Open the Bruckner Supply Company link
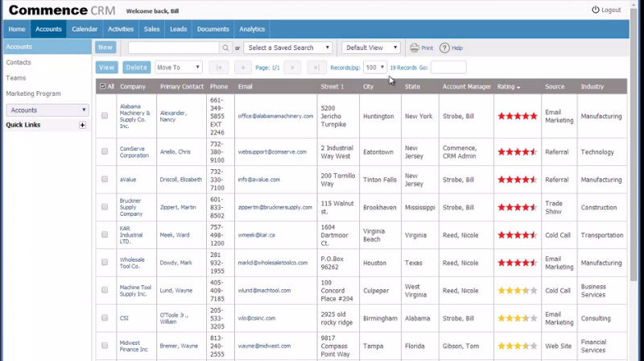Screen dimensions: 644x361 (x=131, y=207)
